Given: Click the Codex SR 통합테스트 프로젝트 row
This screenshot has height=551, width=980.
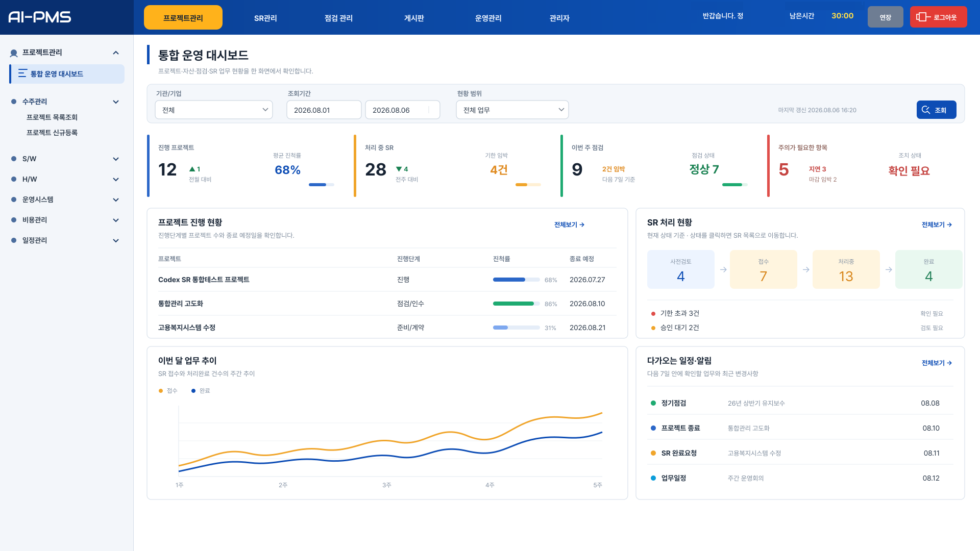Looking at the screenshot, I should [x=387, y=280].
